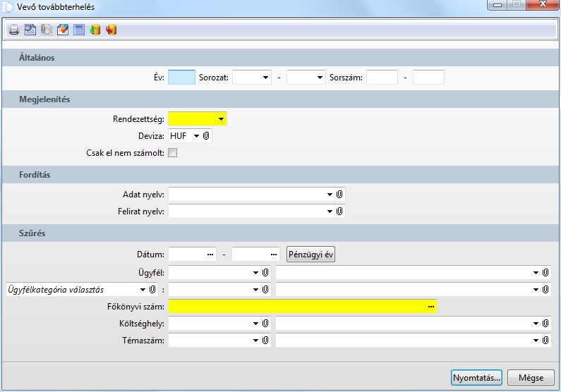561x392 pixels.
Task: Open the calculator icon in the toolbar
Action: click(79, 30)
